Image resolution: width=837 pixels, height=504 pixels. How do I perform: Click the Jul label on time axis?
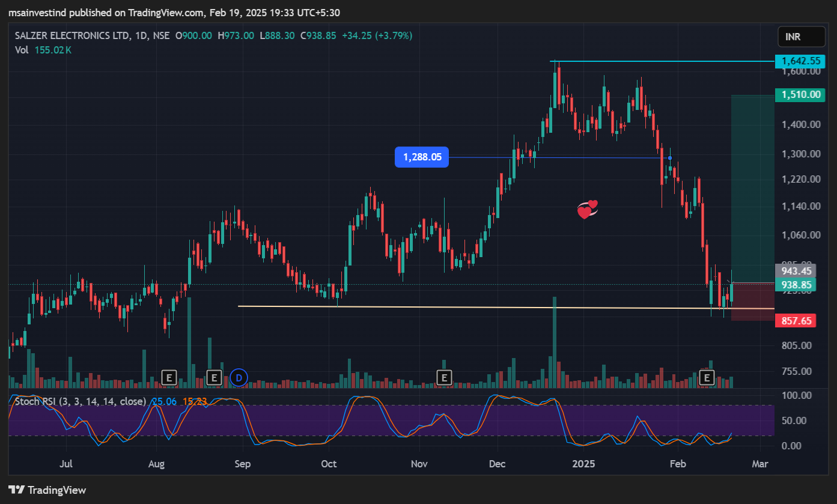point(67,464)
